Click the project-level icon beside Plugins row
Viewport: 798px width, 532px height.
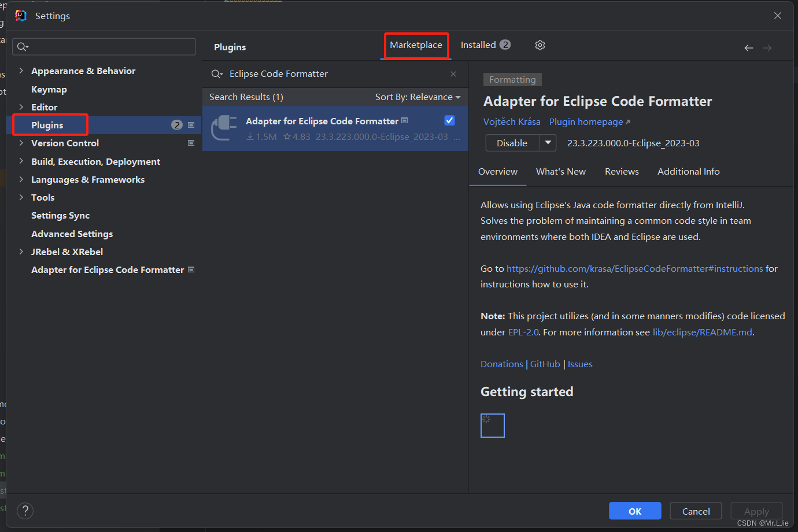coord(191,125)
